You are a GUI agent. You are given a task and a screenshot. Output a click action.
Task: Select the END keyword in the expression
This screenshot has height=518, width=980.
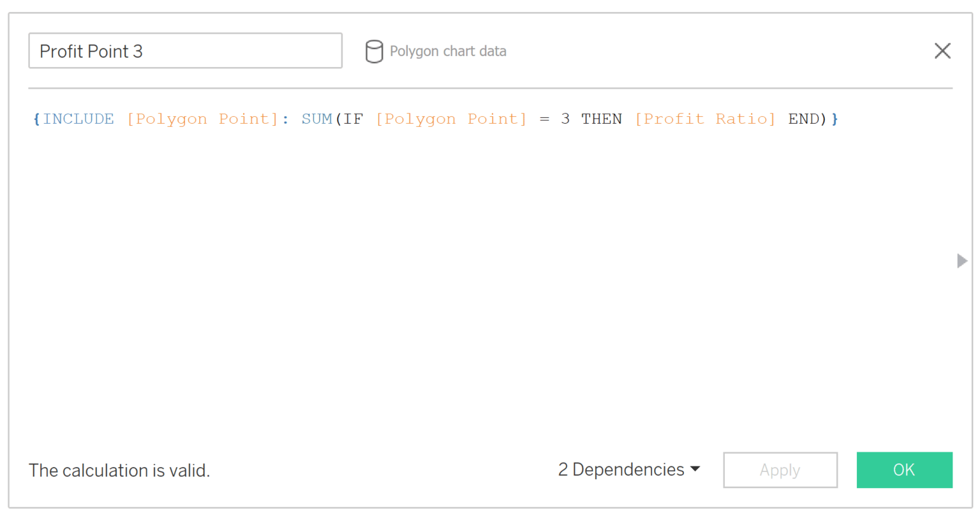803,119
